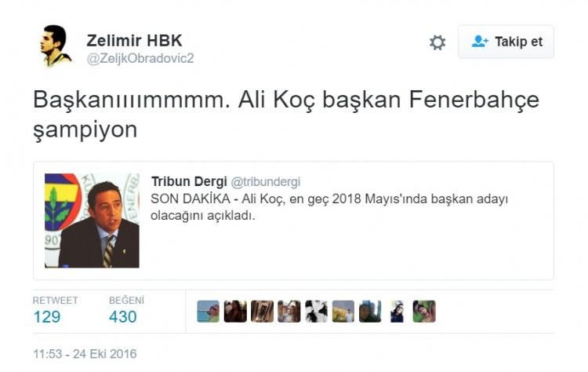Open the gear settings icon
588x372 pixels.
437,42
